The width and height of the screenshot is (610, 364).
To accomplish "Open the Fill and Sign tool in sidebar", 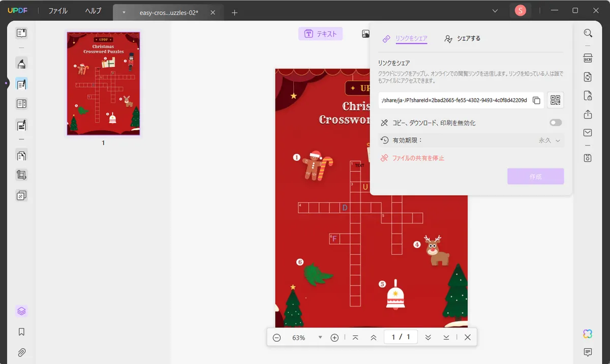I will tap(21, 125).
